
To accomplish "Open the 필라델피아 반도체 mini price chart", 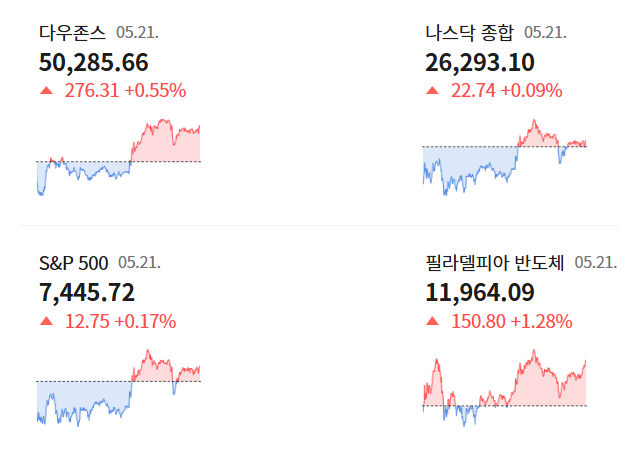I will point(504,388).
